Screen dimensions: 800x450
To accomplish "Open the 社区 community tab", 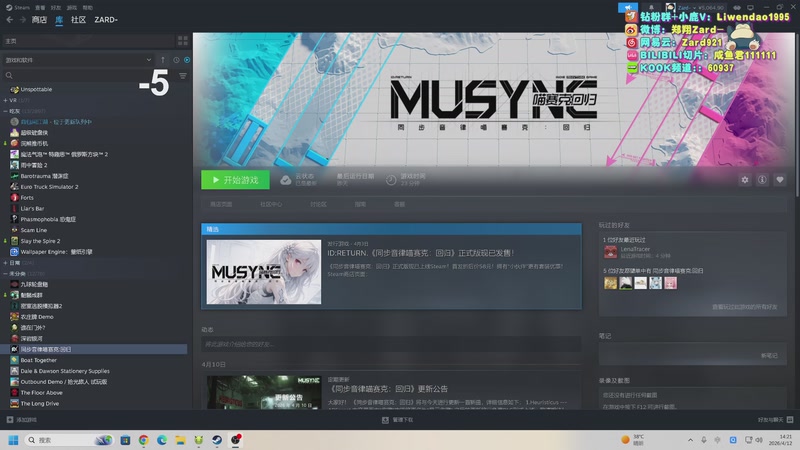I will 78,19.
